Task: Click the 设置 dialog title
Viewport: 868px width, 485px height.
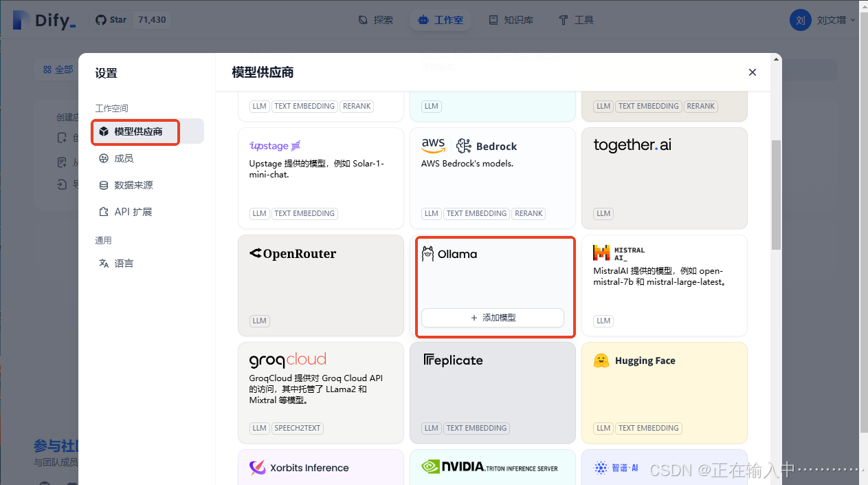Action: (x=106, y=73)
